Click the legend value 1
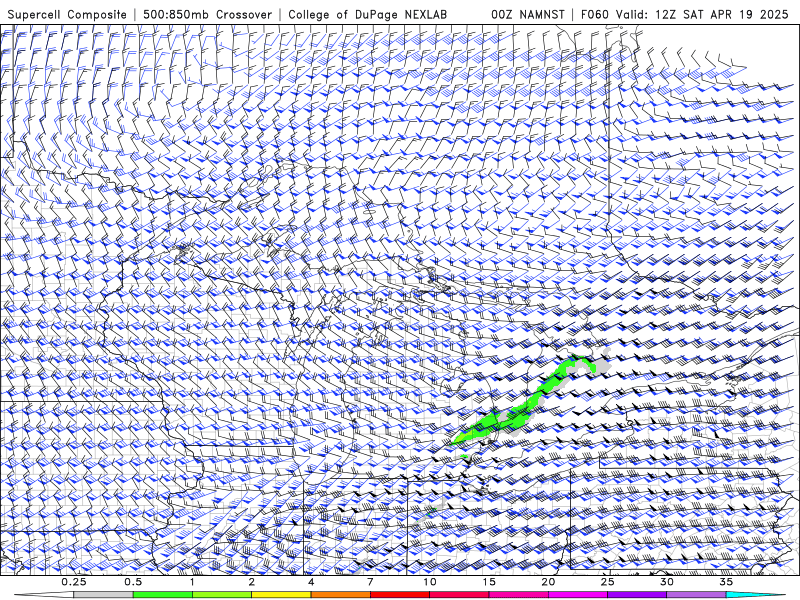Viewport: 800px width, 600px height. click(x=192, y=582)
